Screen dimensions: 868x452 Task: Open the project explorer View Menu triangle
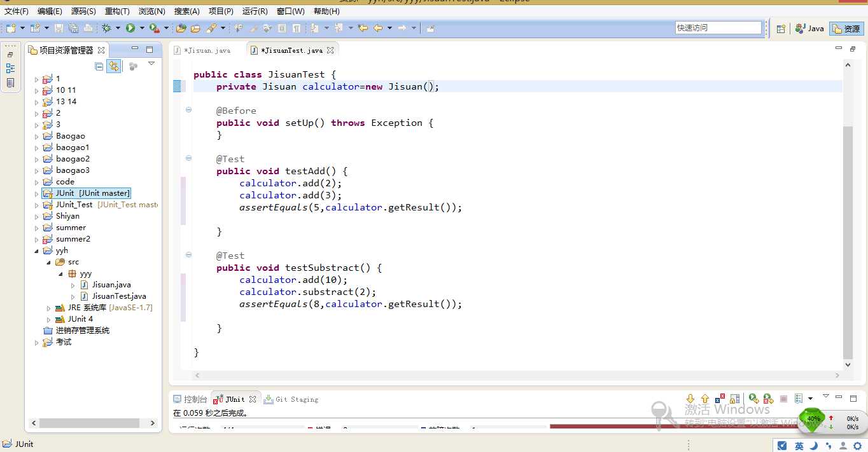click(x=151, y=64)
